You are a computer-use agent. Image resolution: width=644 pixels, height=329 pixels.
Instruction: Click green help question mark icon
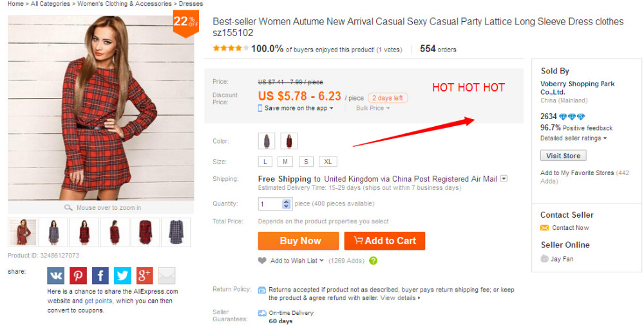pyautogui.click(x=374, y=261)
